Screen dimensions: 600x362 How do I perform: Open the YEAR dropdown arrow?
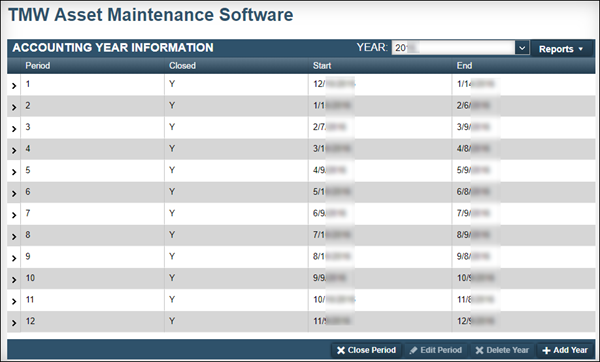(522, 48)
